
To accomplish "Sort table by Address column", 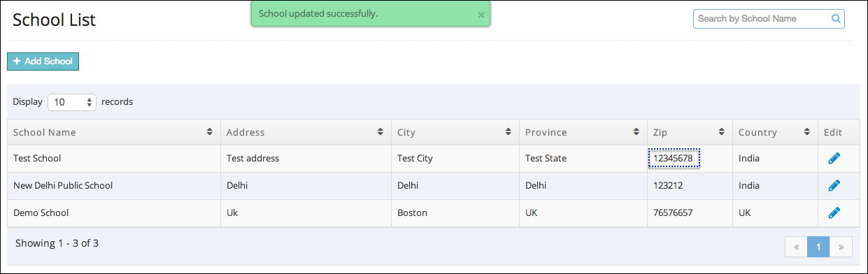I will 380,132.
